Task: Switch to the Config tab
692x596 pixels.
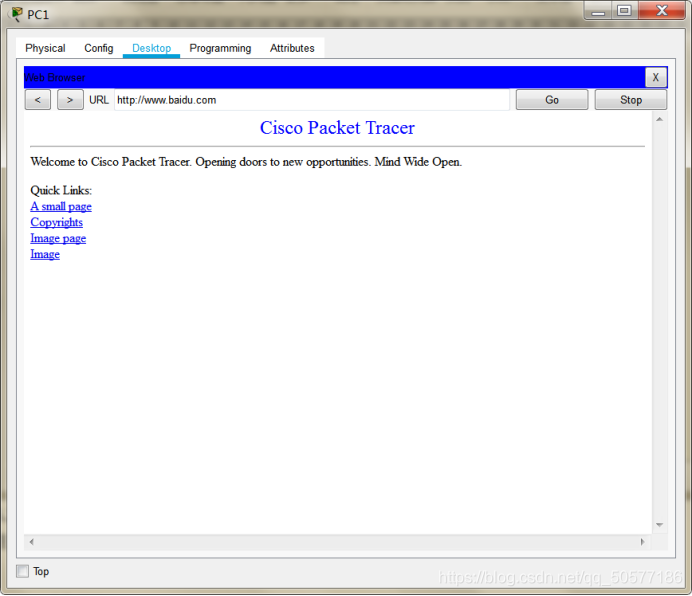Action: point(99,48)
